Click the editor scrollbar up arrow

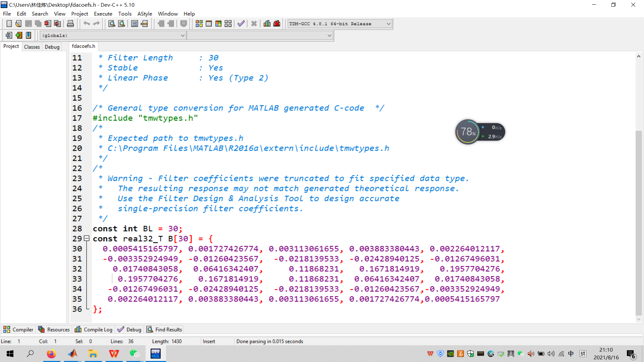(x=639, y=56)
